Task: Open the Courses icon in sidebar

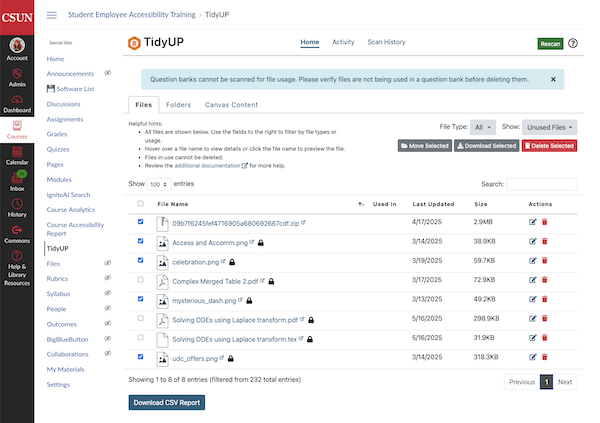Action: (17, 126)
